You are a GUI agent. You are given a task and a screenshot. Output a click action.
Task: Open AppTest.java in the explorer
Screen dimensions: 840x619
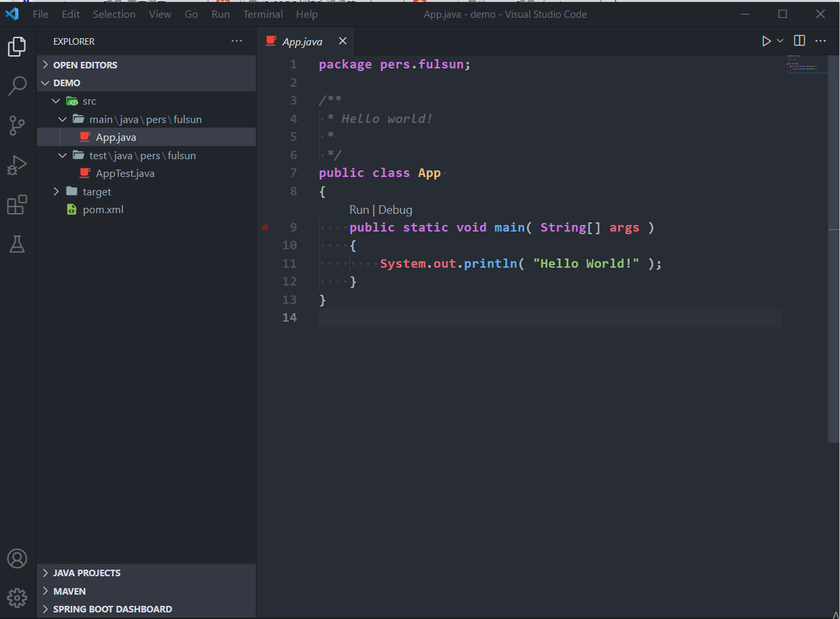tap(125, 174)
